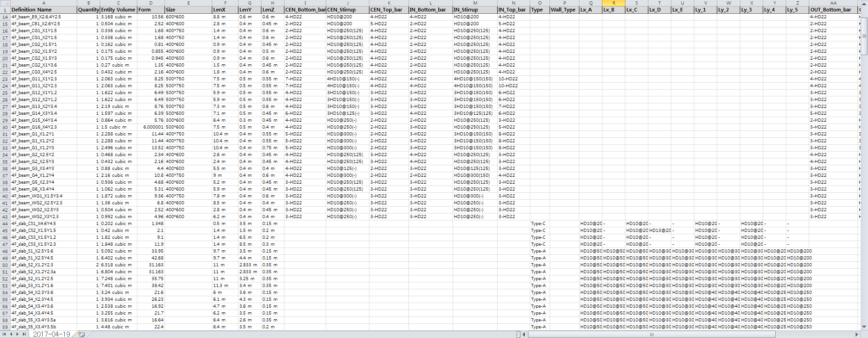Viewport: 868px width, 338px height.
Task: Jump to last sheet tab arrow
Action: coord(24,334)
